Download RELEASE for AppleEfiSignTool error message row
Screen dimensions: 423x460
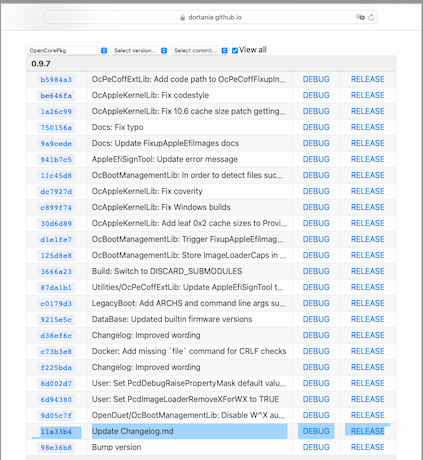(x=367, y=159)
